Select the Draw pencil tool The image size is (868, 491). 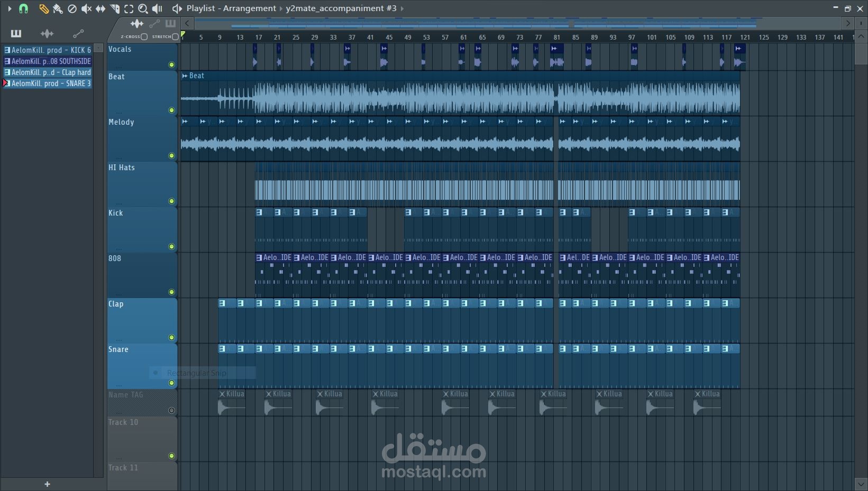point(43,8)
